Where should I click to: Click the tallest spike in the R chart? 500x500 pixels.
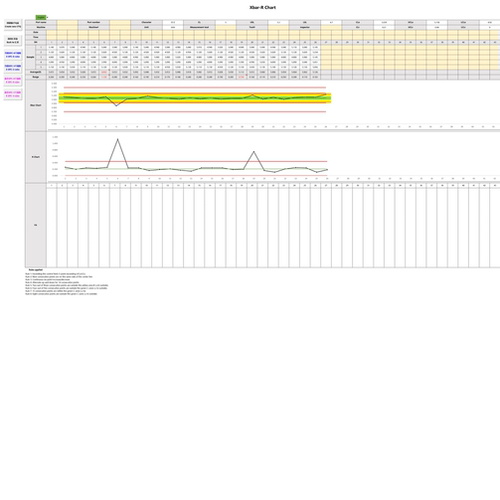(118, 139)
